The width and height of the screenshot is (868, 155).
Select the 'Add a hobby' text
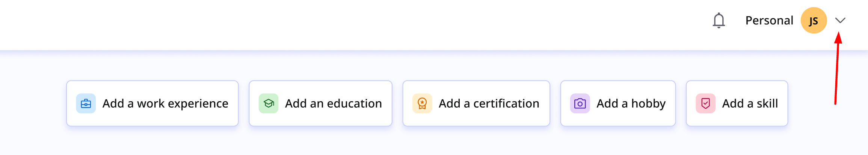pos(631,103)
